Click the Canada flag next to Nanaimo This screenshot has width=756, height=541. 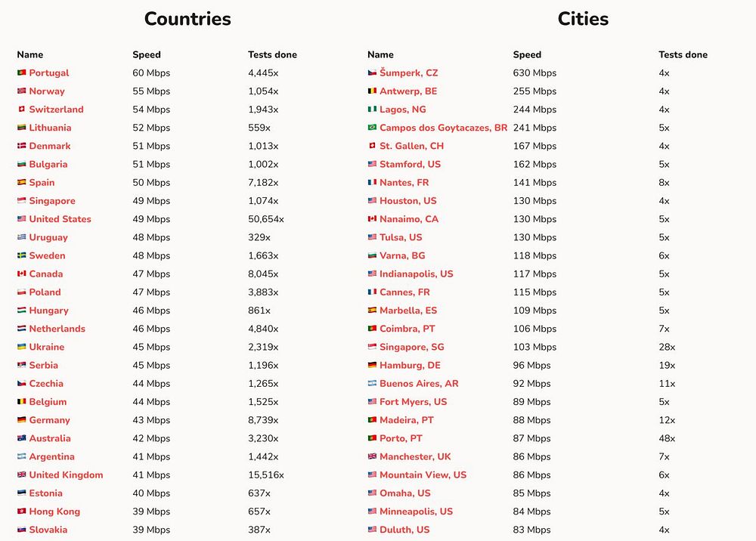point(372,219)
